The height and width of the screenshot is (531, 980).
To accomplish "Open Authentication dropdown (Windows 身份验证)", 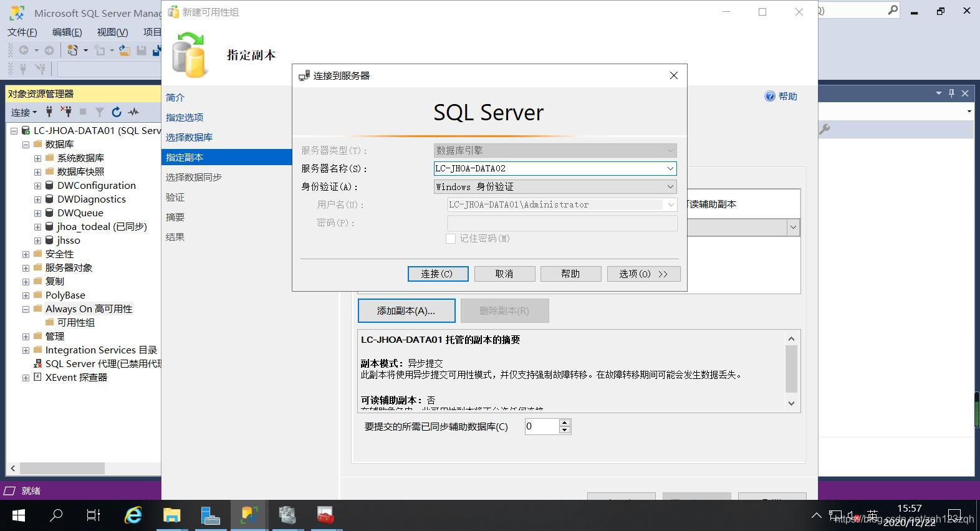I will tap(670, 186).
